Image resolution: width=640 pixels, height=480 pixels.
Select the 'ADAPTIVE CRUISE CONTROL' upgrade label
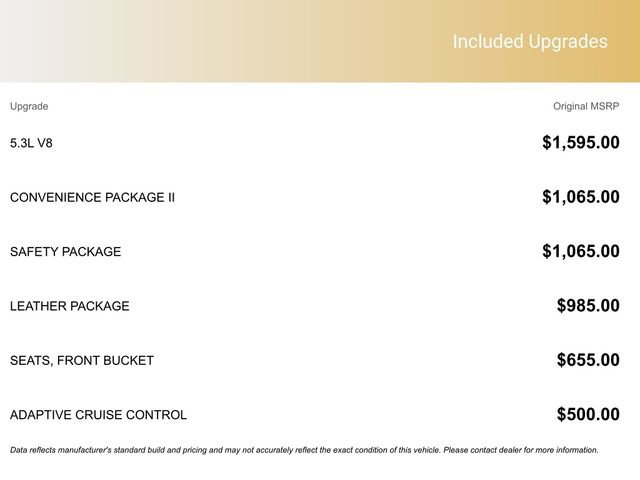coord(98,415)
